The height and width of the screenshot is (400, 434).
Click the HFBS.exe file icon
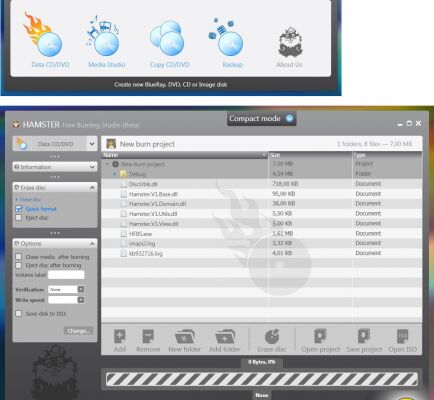point(124,234)
